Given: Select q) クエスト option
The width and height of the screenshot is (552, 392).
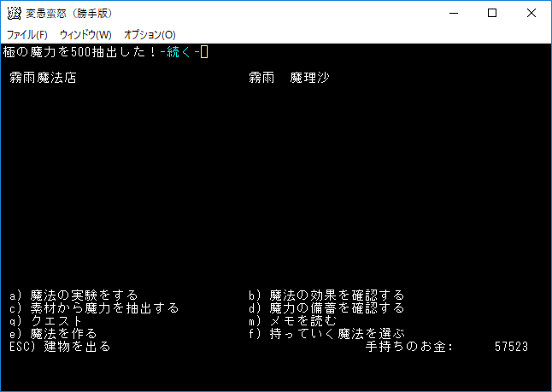Looking at the screenshot, I should point(46,320).
